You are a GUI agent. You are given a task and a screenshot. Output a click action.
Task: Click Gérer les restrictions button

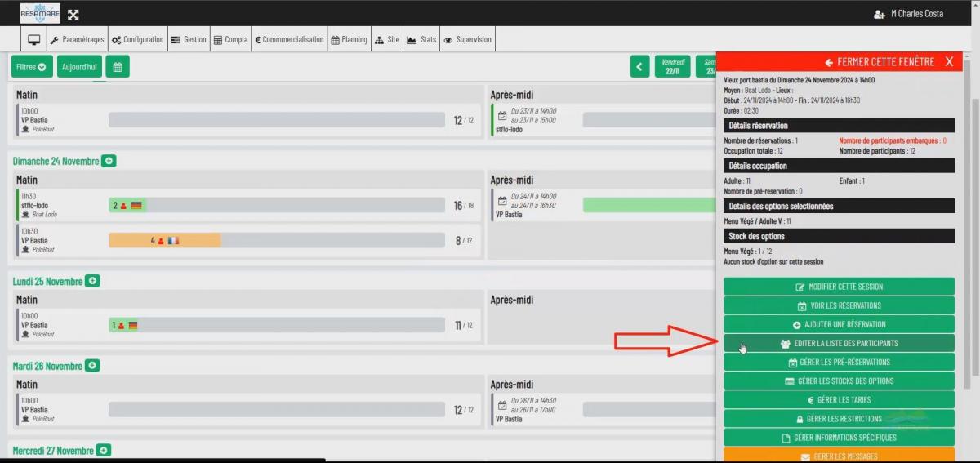click(839, 419)
